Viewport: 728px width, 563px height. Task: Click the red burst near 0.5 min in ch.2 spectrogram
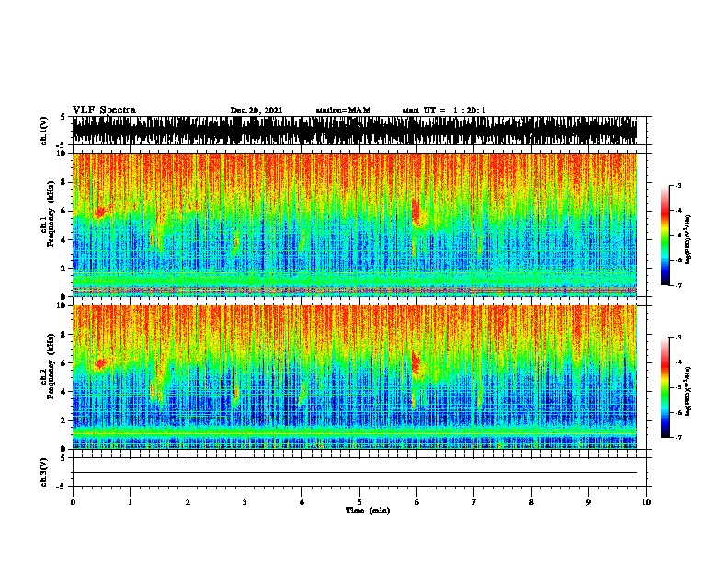click(x=100, y=363)
